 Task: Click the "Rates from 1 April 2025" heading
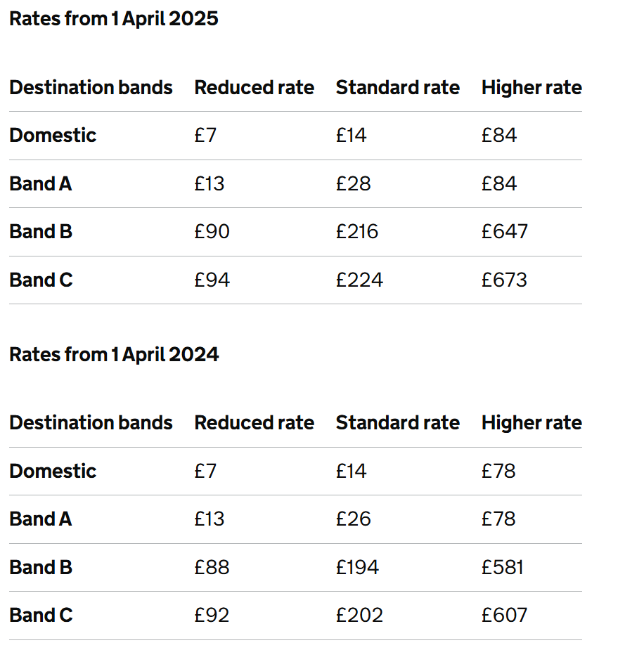114,19
